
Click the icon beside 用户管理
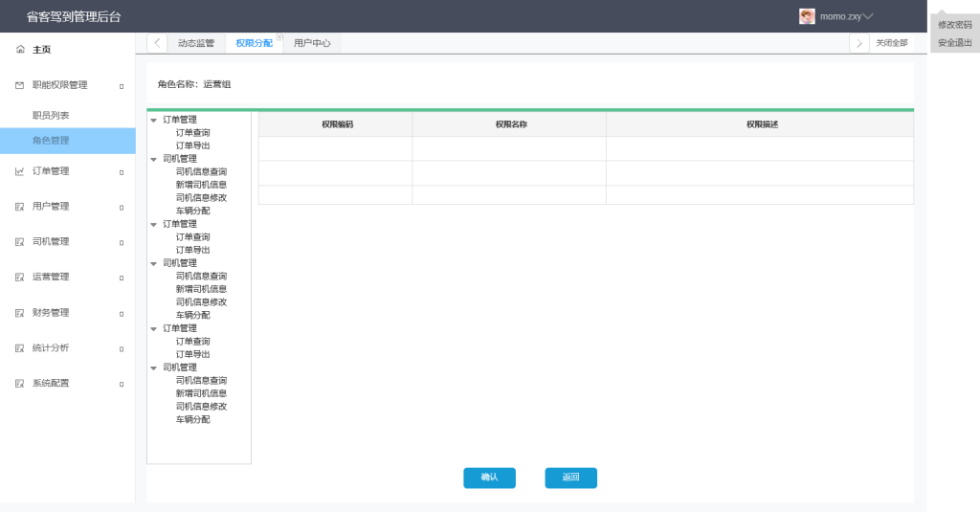[x=20, y=207]
